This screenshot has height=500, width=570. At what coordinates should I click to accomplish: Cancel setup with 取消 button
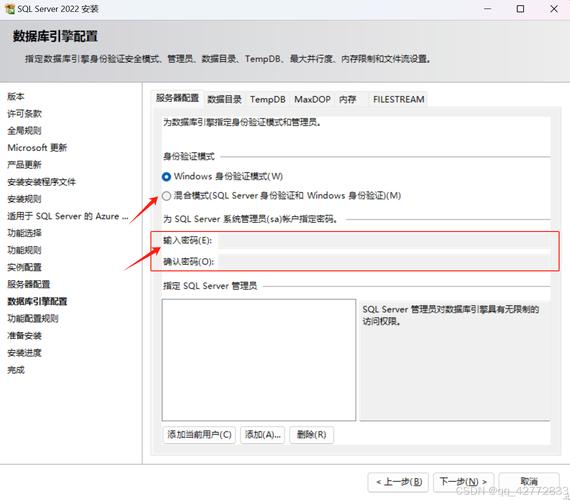pos(529,482)
